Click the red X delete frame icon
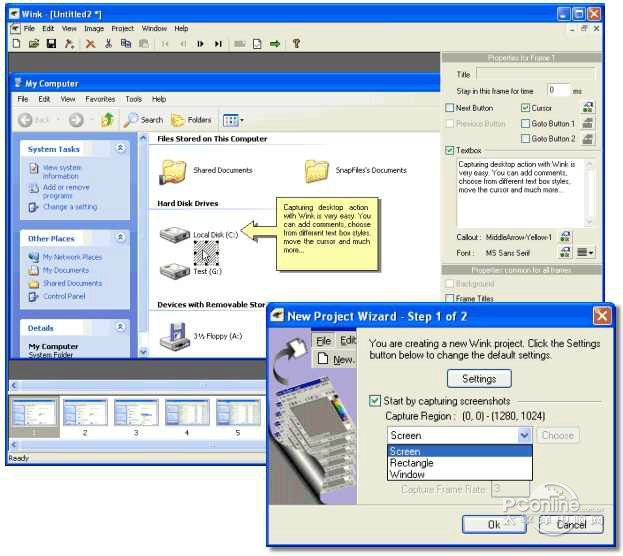The image size is (623, 556). (x=91, y=43)
